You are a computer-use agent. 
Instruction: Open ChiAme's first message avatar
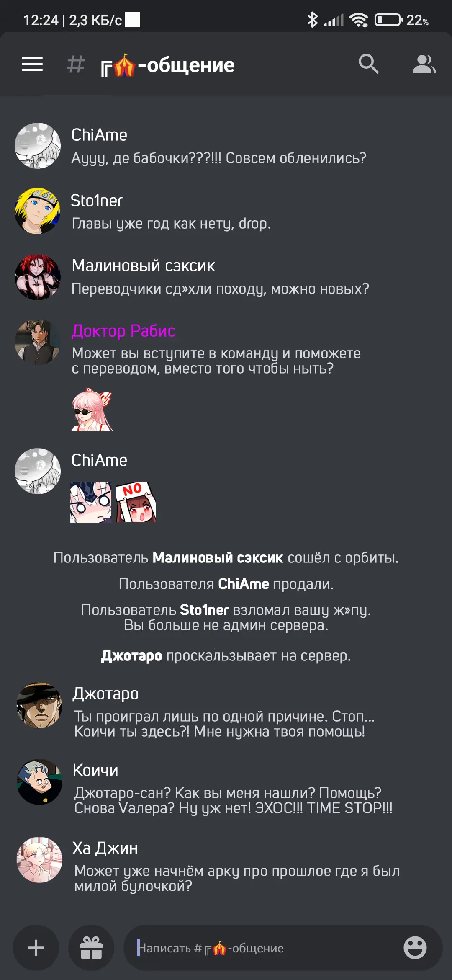pos(38,146)
